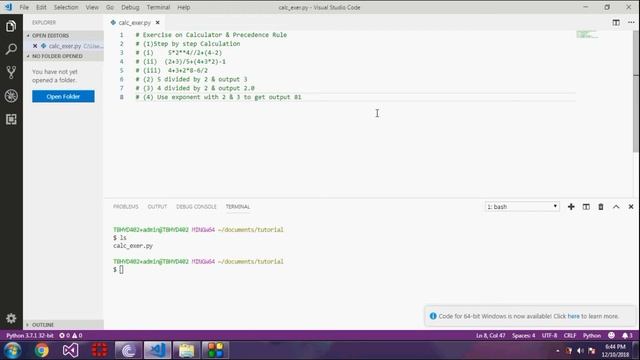640x360 pixels.
Task: Open the editor More Actions ellipsis
Action: point(631,22)
